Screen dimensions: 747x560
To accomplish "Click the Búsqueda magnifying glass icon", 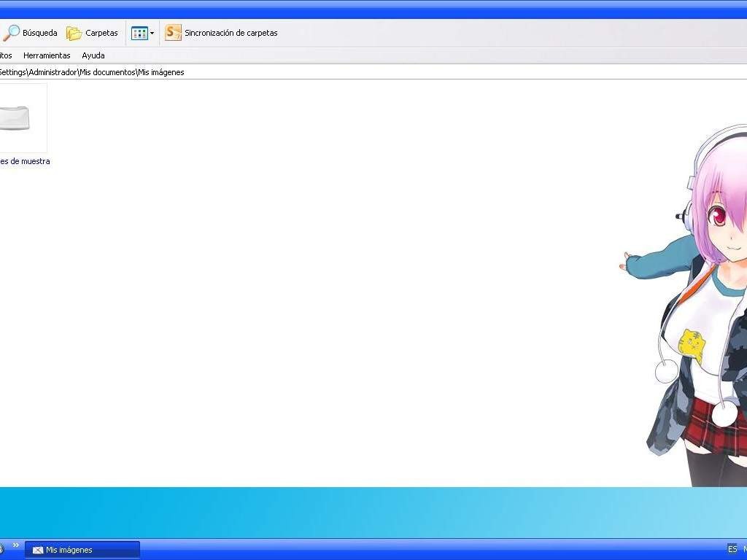I will 11,33.
